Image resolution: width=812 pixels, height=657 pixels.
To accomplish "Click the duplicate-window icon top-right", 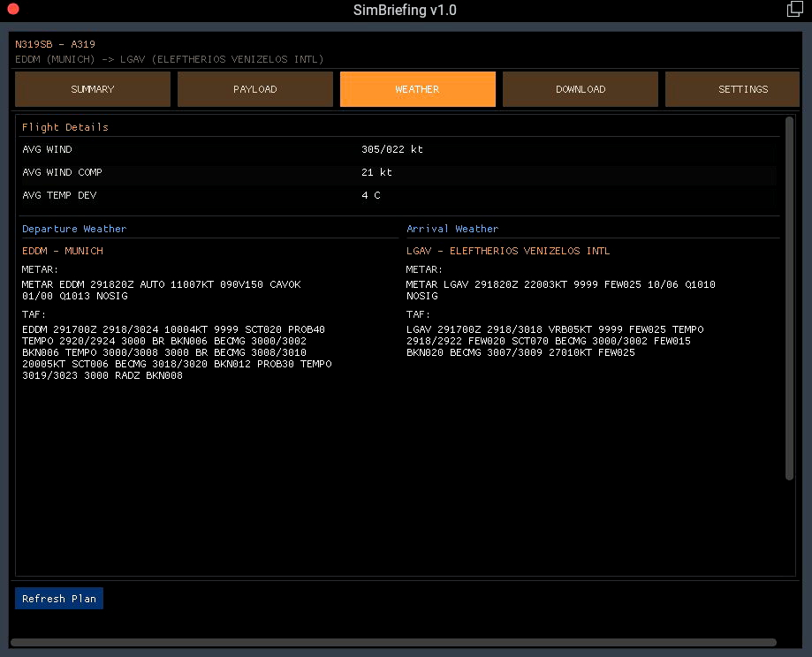I will 793,9.
